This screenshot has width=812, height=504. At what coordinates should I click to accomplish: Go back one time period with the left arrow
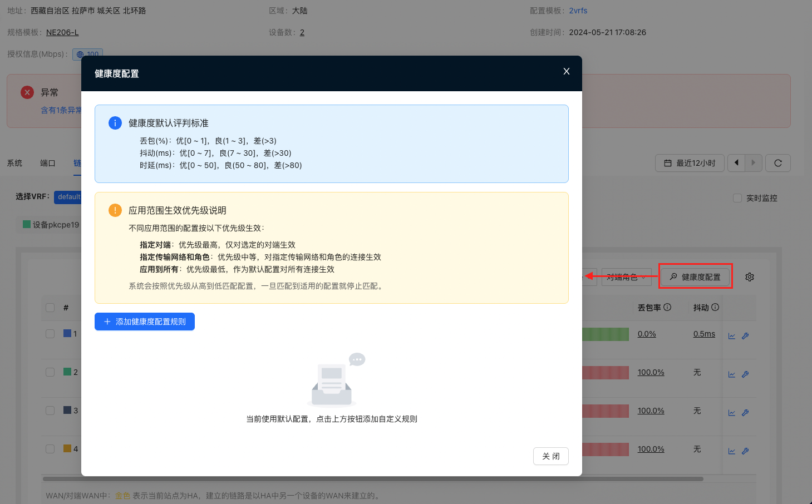736,162
